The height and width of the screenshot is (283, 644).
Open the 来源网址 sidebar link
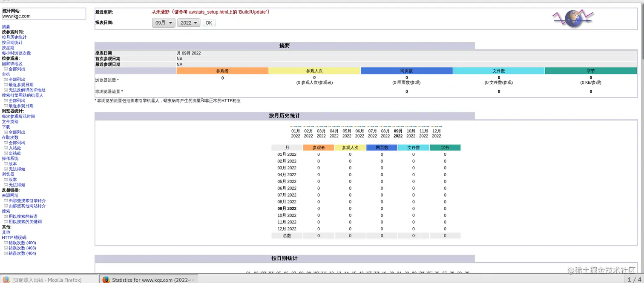tap(10, 195)
